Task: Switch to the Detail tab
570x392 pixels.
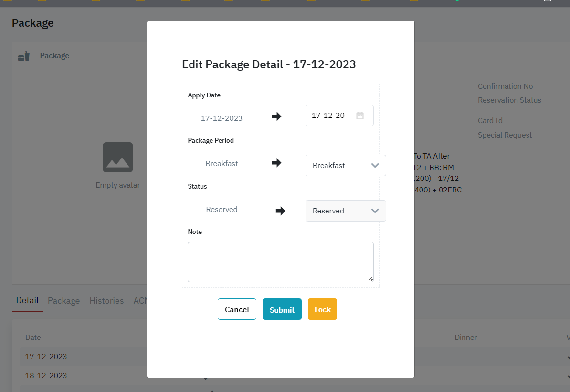Action: (x=27, y=300)
